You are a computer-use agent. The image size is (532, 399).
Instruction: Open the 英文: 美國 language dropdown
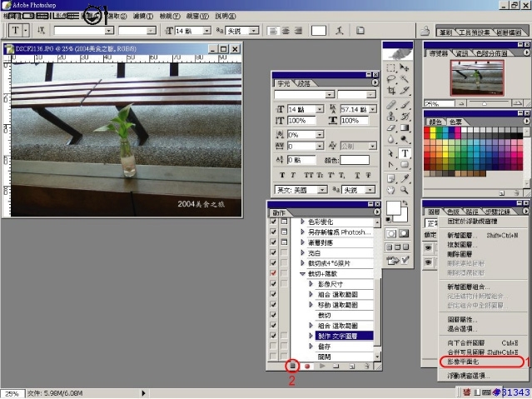coord(322,190)
